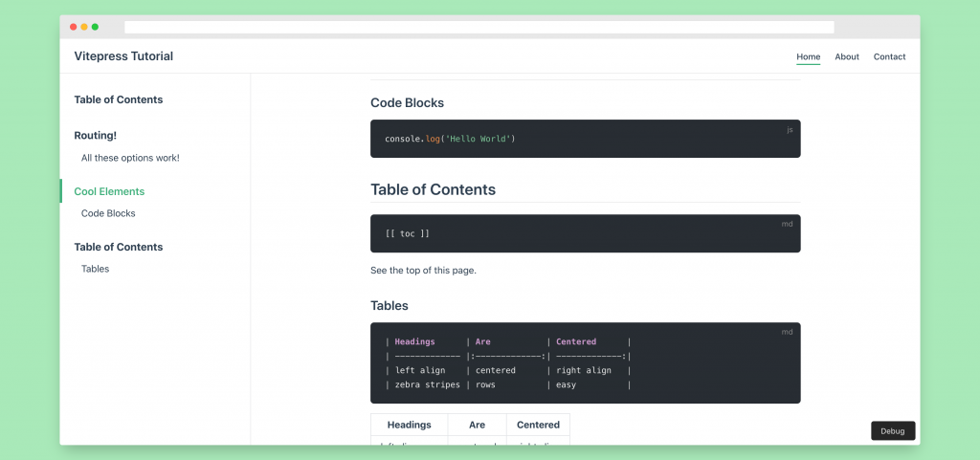Viewport: 980px width, 460px height.
Task: Click the Centered table column header
Action: [x=538, y=425]
